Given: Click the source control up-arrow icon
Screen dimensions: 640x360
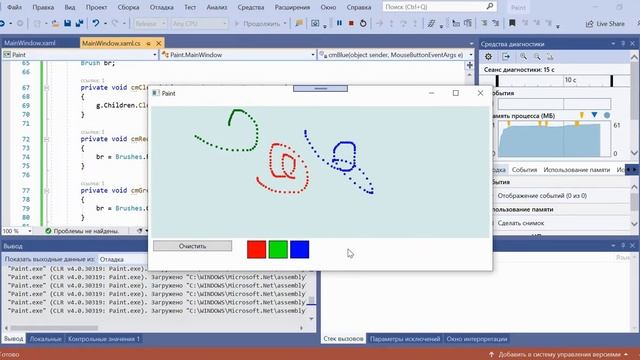Looking at the screenshot, I should [491, 355].
